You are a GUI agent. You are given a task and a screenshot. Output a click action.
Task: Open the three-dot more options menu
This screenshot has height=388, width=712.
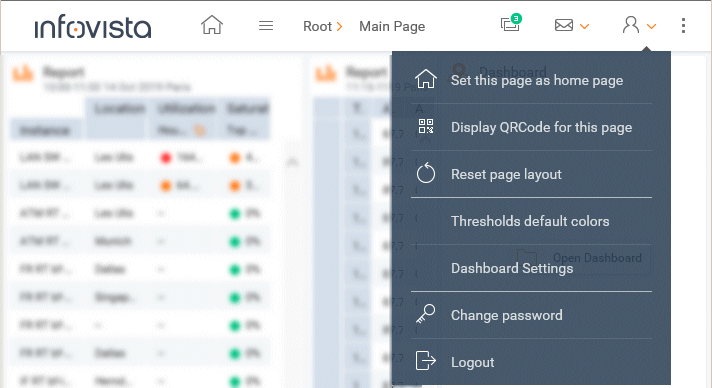683,26
